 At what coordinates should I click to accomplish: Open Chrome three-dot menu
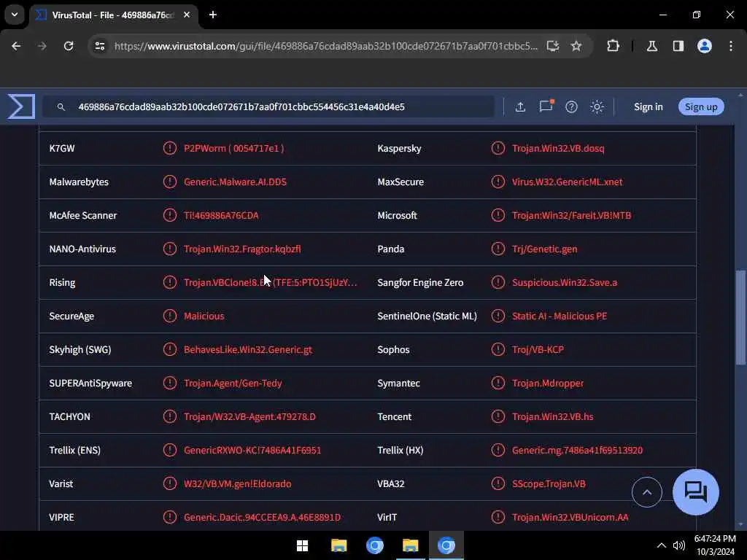pos(731,46)
